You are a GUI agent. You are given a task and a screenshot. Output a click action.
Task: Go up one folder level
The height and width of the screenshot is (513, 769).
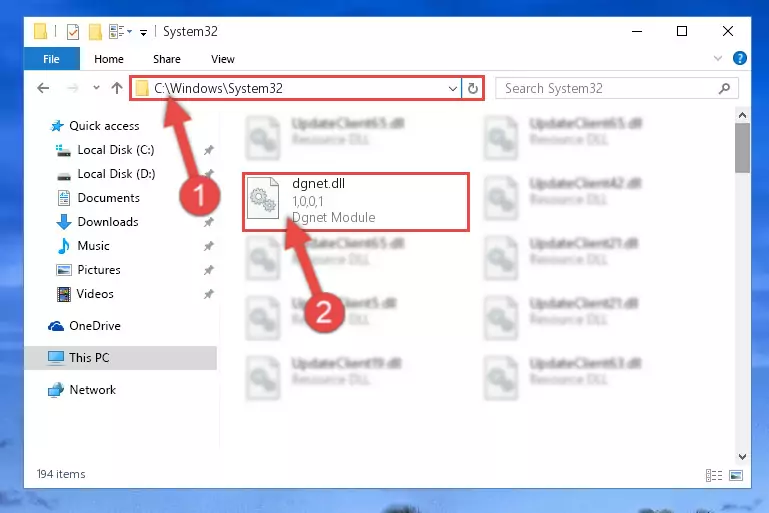click(117, 88)
